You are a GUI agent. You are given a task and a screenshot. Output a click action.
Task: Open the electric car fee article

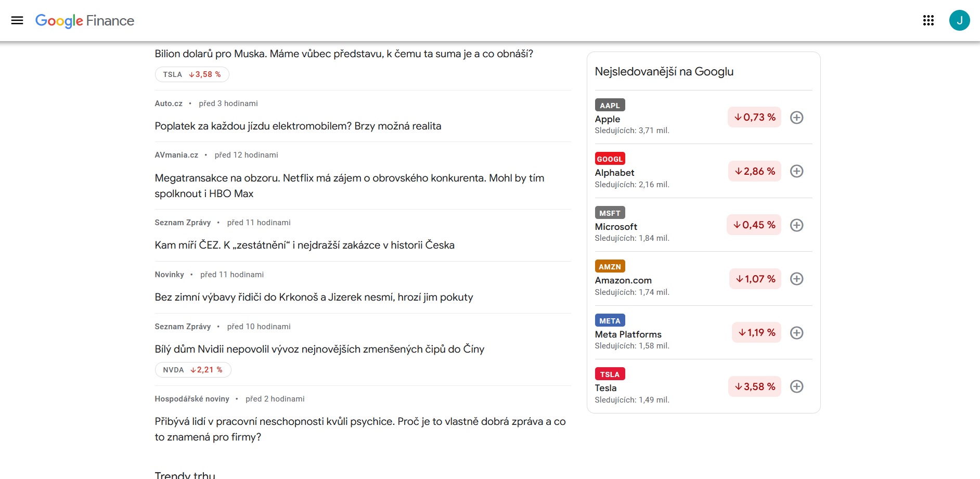[x=298, y=126]
